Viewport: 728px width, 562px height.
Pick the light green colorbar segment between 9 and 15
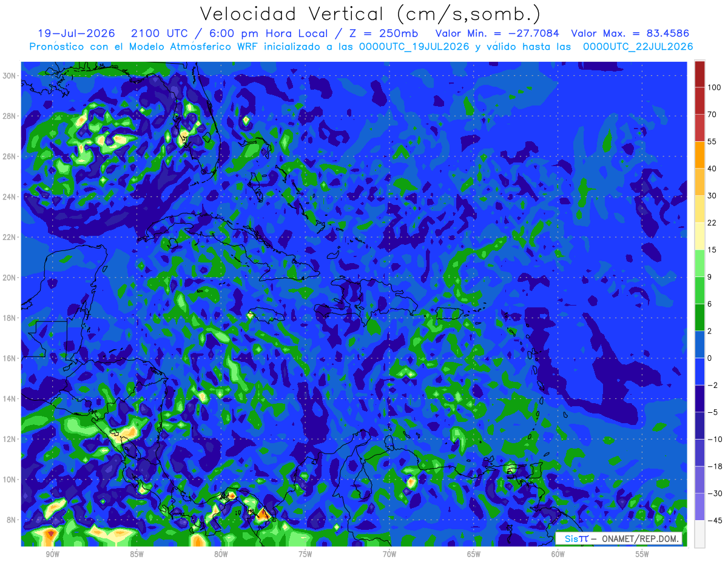pyautogui.click(x=699, y=263)
